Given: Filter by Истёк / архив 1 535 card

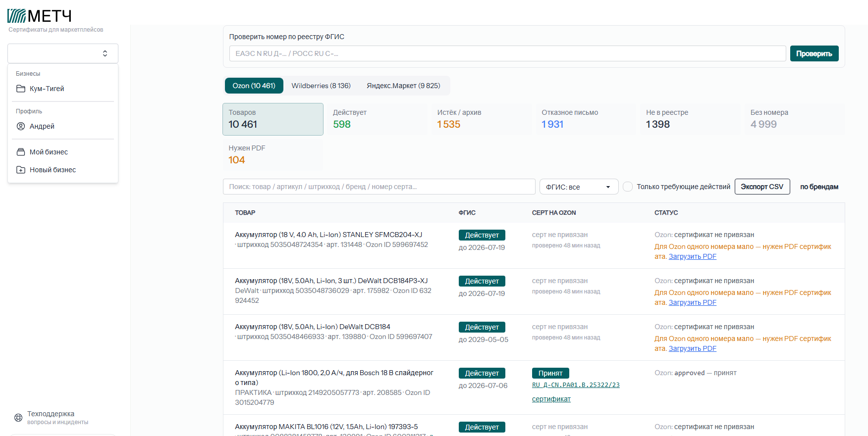Looking at the screenshot, I should (482, 119).
